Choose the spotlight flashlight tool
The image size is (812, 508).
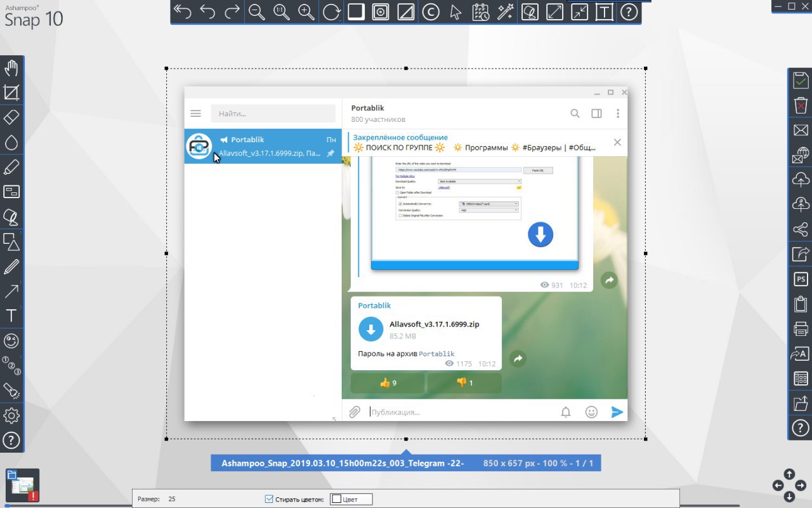click(x=11, y=391)
